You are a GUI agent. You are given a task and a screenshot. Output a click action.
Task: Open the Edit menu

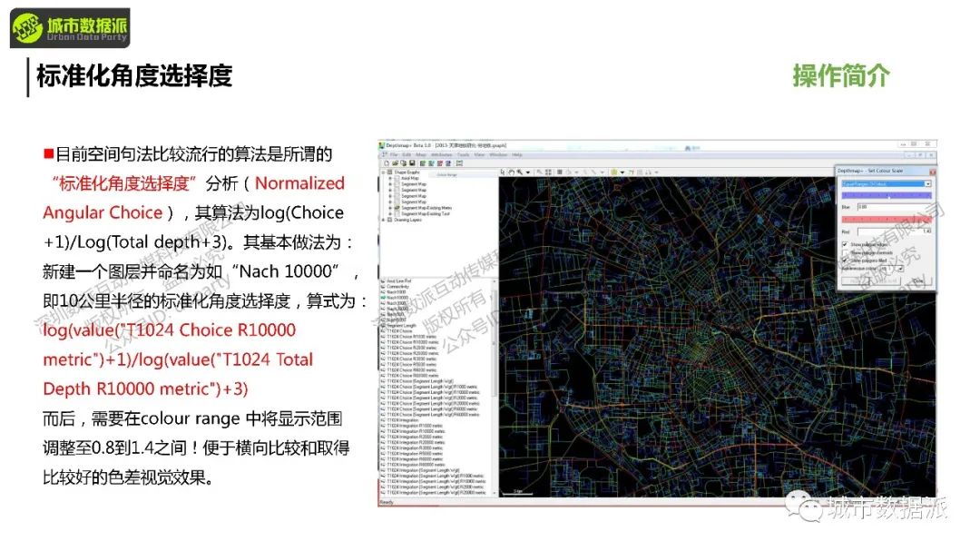(407, 154)
